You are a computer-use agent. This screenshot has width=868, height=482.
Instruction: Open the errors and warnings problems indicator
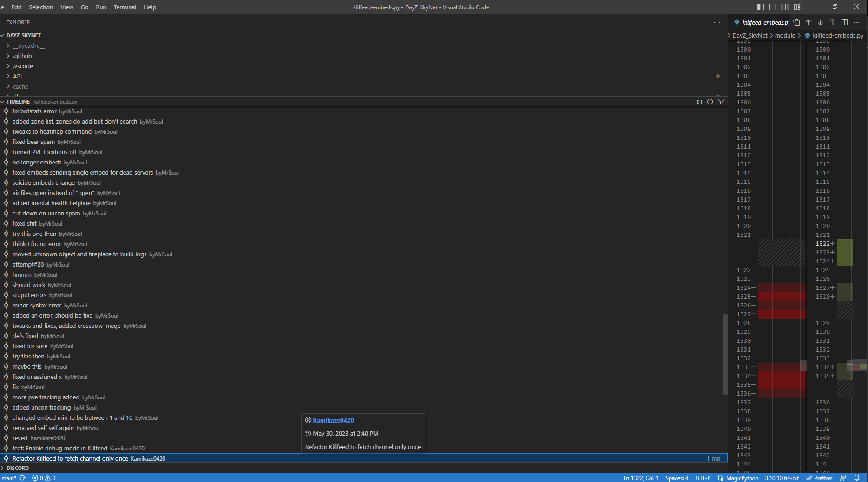[44, 478]
